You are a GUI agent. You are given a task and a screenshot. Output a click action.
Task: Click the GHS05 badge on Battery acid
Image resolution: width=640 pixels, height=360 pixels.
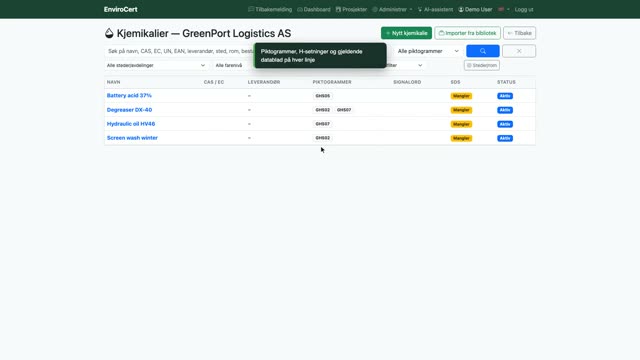[x=322, y=96]
